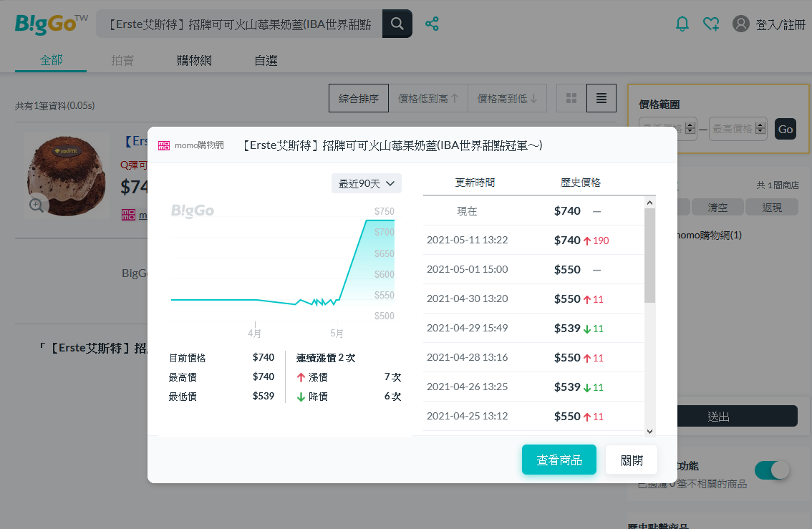Click the 登入/註冊 login link
Screen dimensions: 812x529
point(780,25)
